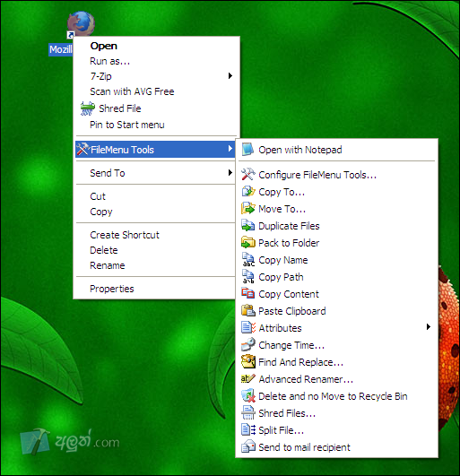Click the Delete and no Move to Recycle Bin label
This screenshot has width=460, height=476.
click(x=333, y=396)
